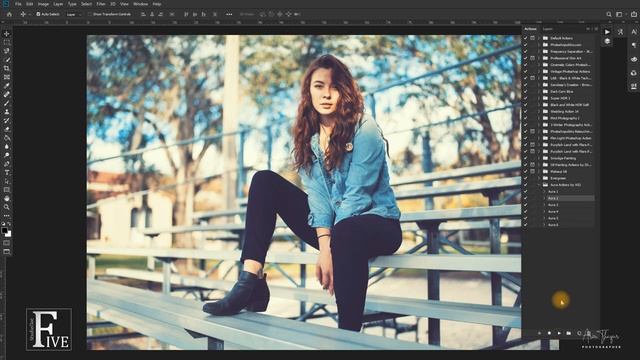
Task: Select the Crop tool
Action: (x=7, y=68)
